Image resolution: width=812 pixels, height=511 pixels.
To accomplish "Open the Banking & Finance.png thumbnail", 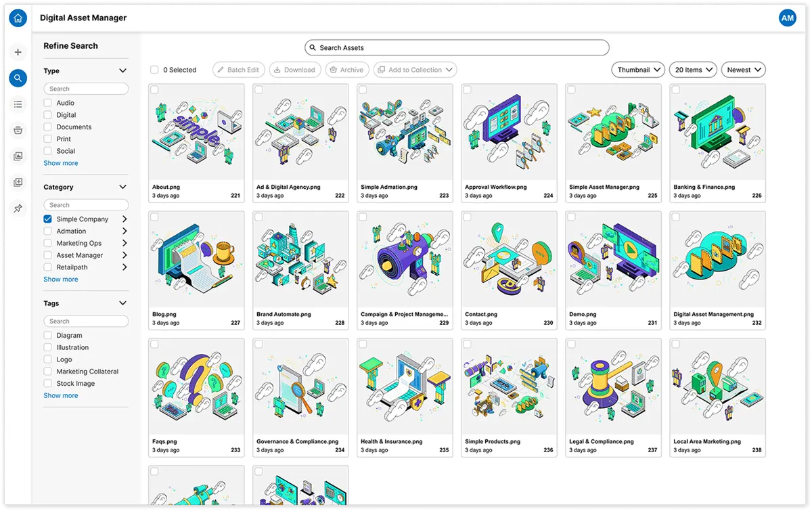I will click(717, 132).
